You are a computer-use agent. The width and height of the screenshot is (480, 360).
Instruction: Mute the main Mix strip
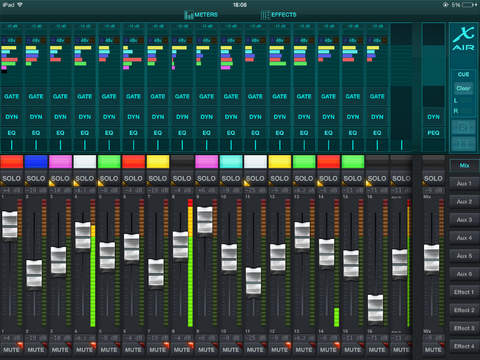click(433, 349)
